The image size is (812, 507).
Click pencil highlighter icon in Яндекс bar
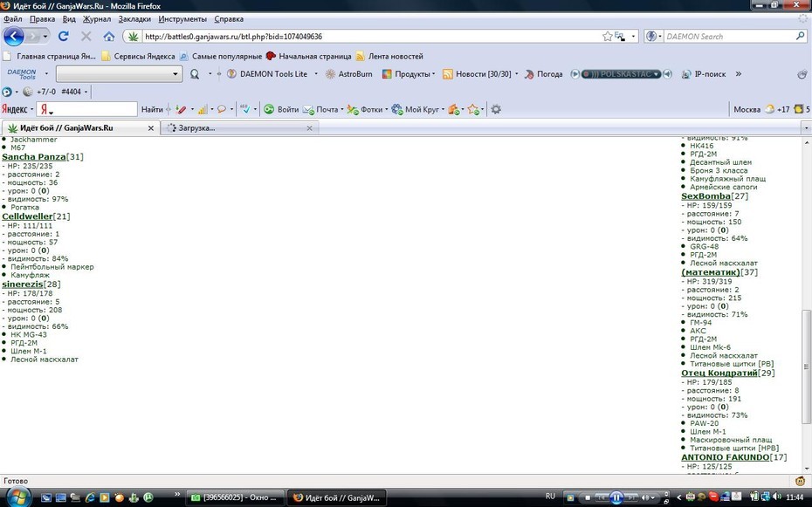click(181, 109)
